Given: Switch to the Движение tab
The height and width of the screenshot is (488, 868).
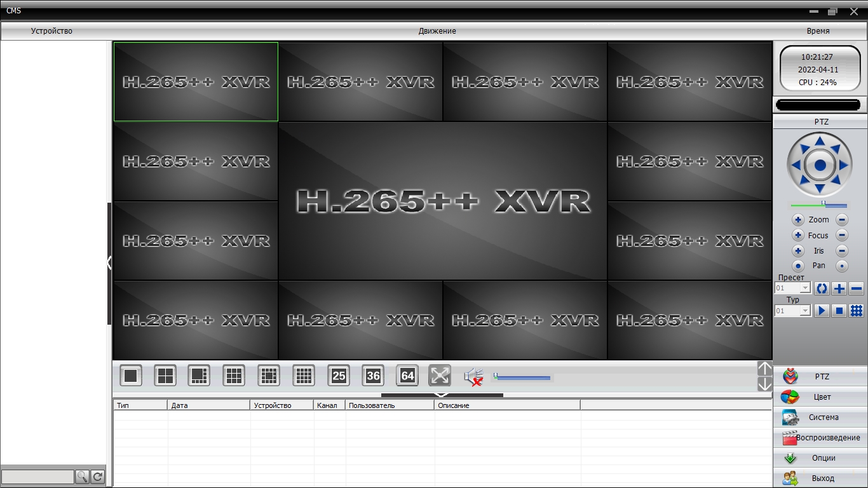Looking at the screenshot, I should coord(437,30).
